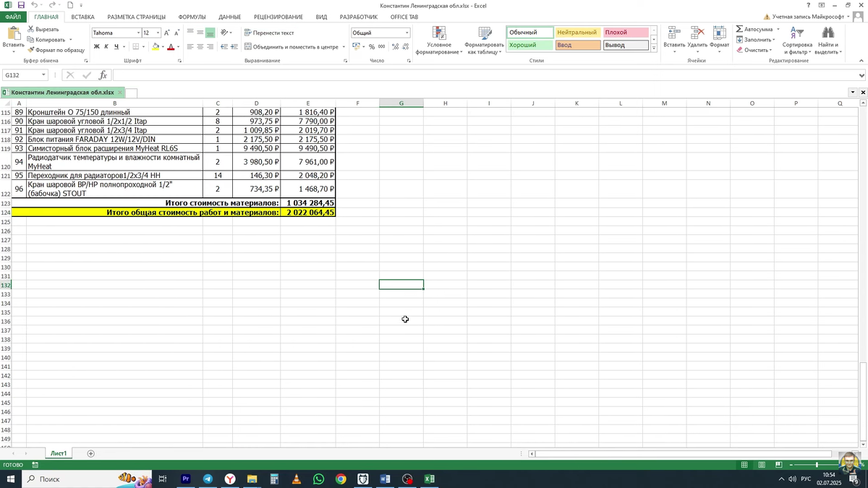Toggle italic (К) formatting
This screenshot has height=488, width=868.
[106, 47]
